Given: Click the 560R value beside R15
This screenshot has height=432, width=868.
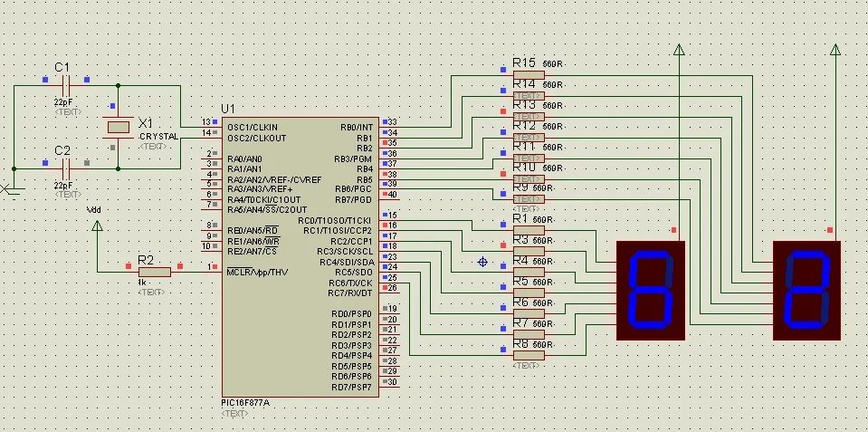Looking at the screenshot, I should tap(553, 64).
